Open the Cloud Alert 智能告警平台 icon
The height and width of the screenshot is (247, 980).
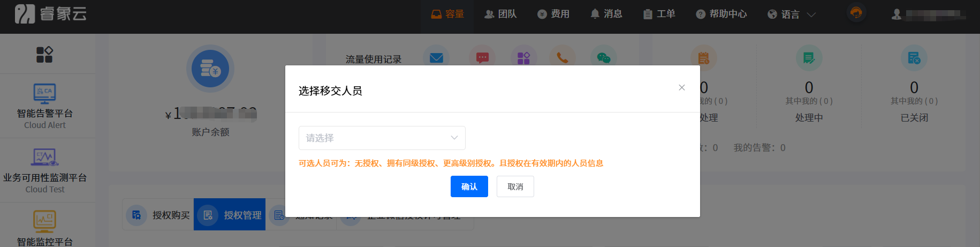[44, 94]
